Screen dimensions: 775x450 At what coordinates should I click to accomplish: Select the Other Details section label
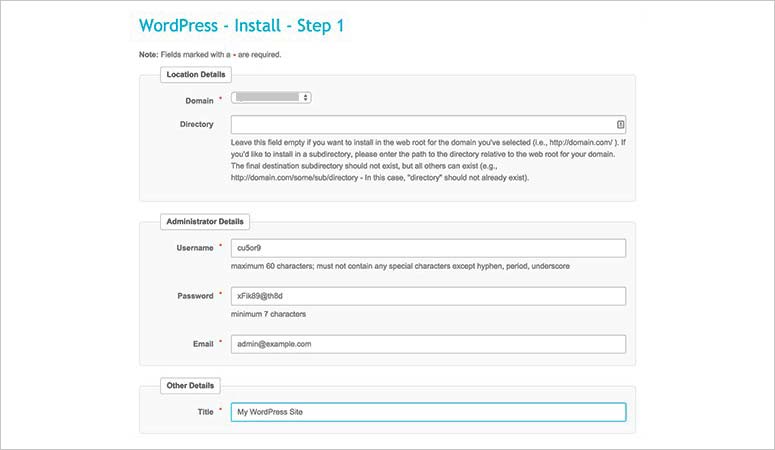click(x=190, y=385)
